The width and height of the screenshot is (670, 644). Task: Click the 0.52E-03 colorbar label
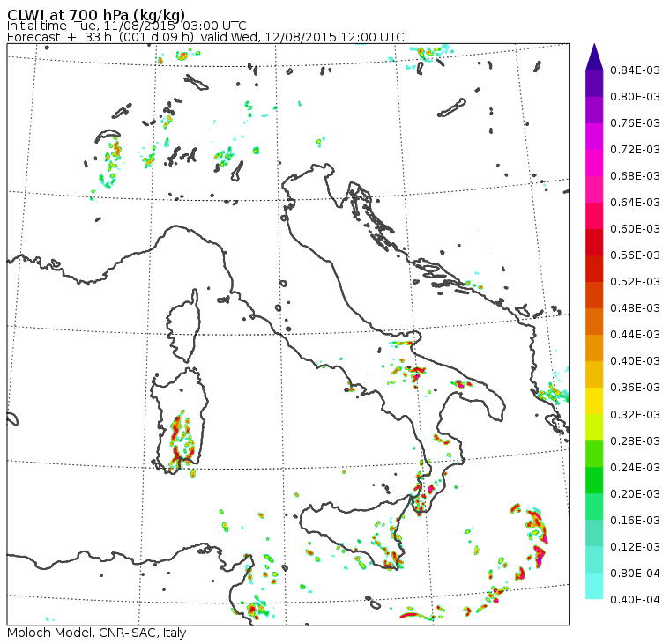point(635,282)
